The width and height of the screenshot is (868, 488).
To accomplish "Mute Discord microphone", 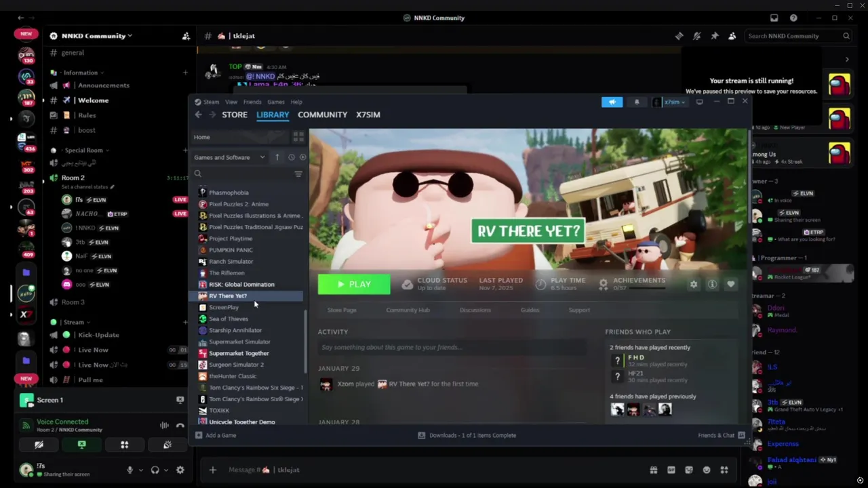I will tap(130, 470).
